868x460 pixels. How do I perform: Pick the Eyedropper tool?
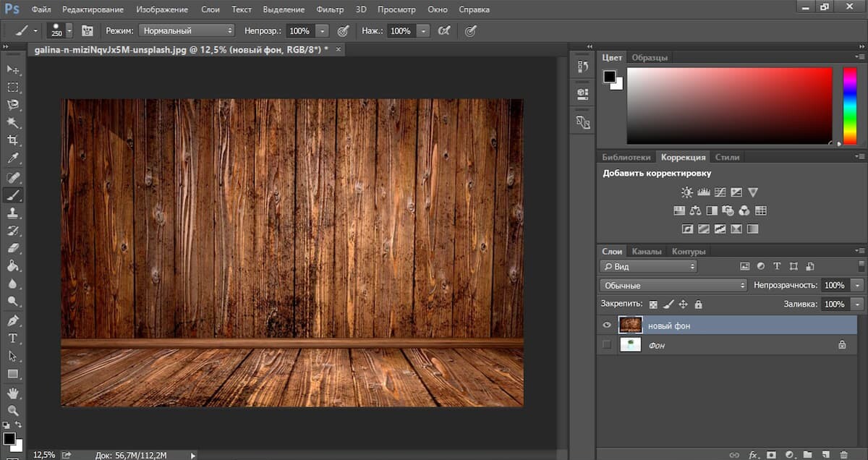12,158
